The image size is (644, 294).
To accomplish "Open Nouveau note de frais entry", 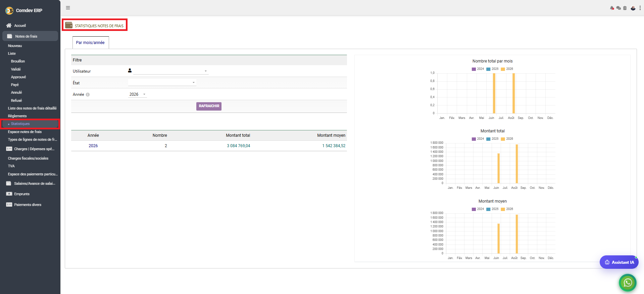I will 15,46.
